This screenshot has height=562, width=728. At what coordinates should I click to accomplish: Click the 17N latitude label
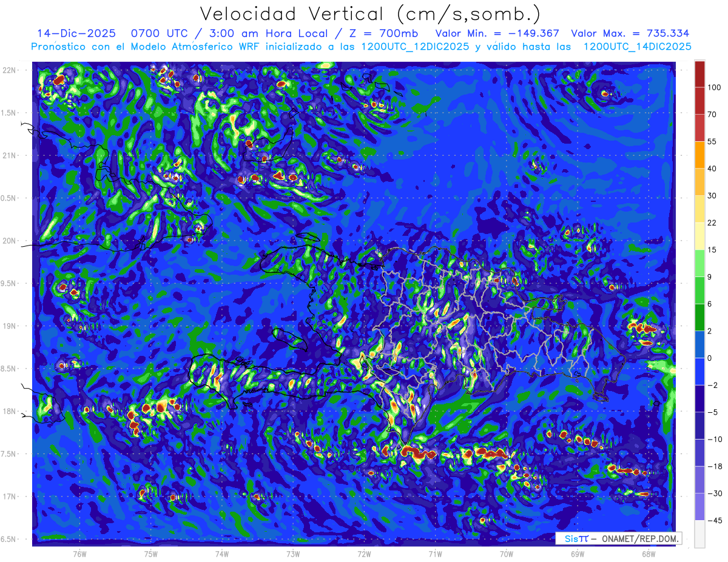(x=10, y=497)
